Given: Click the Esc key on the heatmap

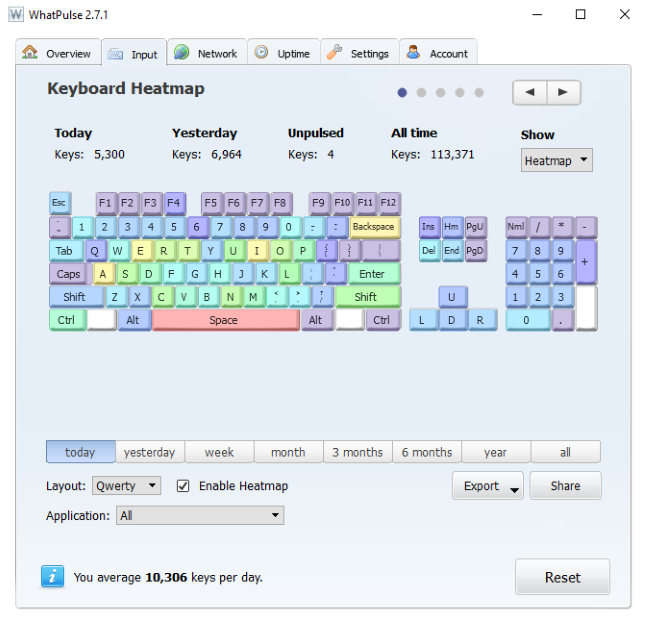Looking at the screenshot, I should [x=60, y=203].
